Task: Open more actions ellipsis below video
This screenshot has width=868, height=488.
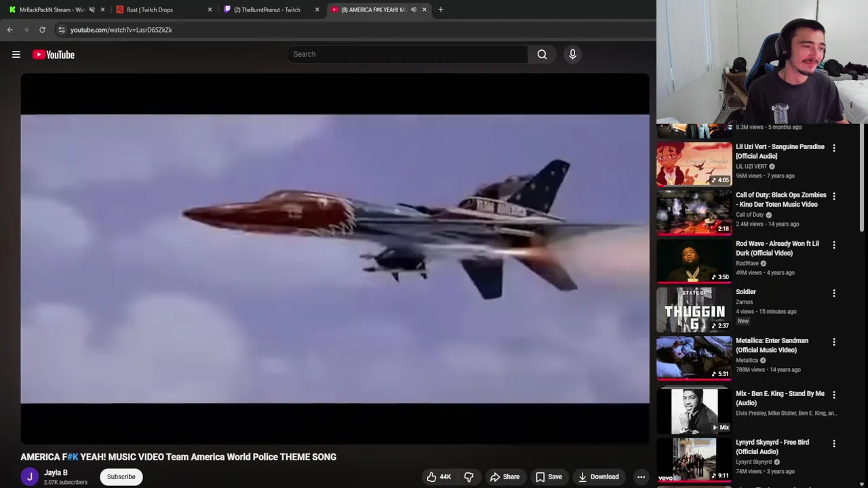Action: click(x=641, y=476)
